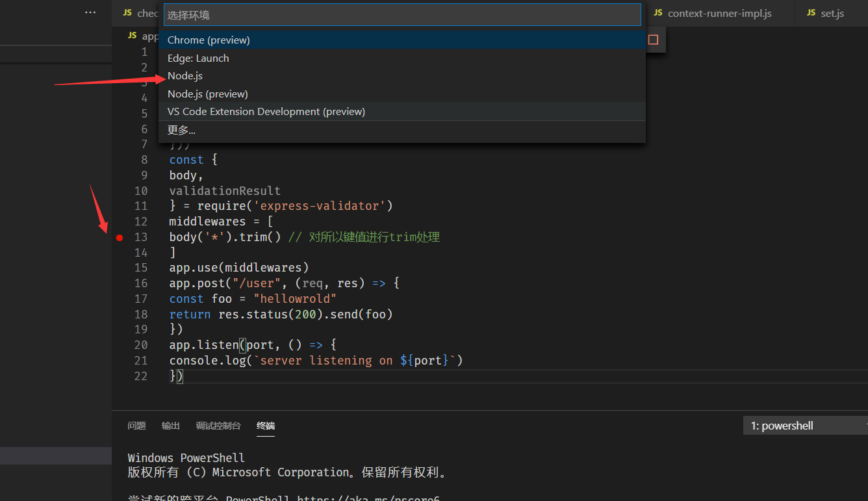This screenshot has width=868, height=501.
Task: Open the context-runner-impl.js editor tab
Action: coord(719,13)
